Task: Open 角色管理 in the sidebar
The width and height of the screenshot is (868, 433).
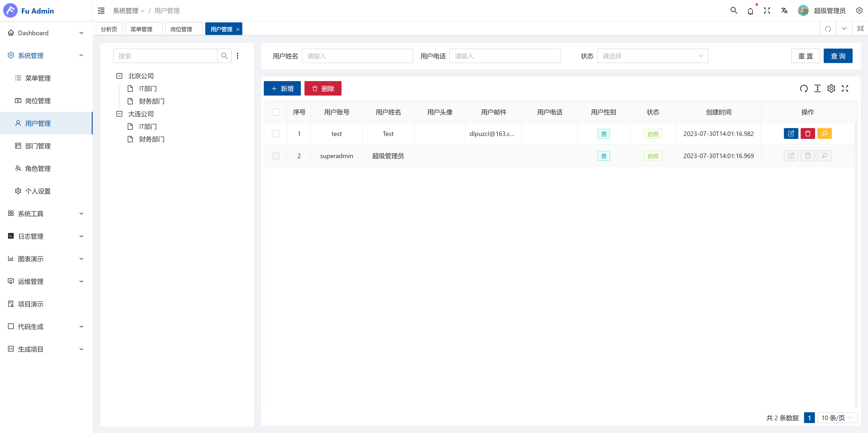Action: tap(38, 168)
